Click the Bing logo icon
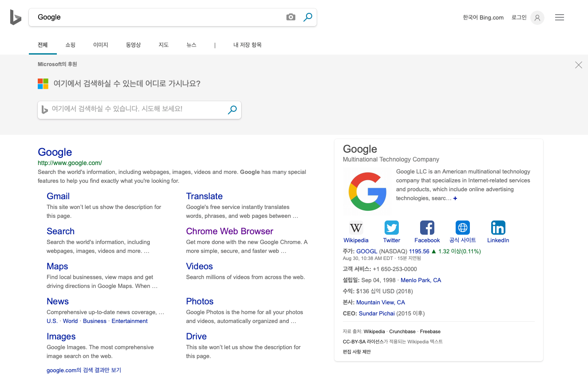The height and width of the screenshot is (382, 588). pyautogui.click(x=16, y=17)
